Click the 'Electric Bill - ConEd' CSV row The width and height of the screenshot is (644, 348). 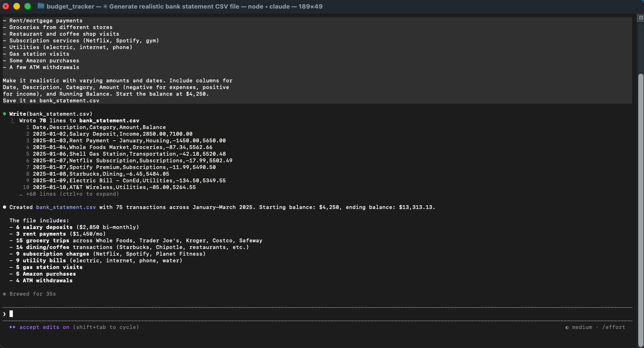(x=129, y=180)
